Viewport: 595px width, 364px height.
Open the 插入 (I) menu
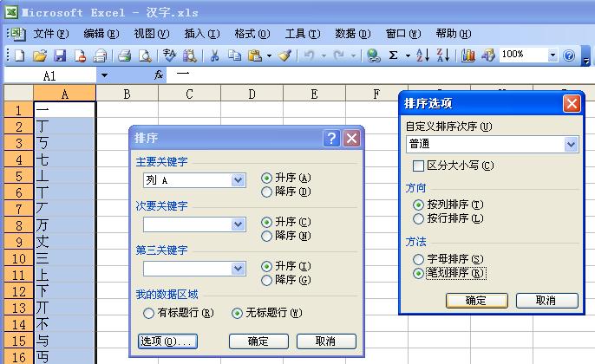point(202,34)
